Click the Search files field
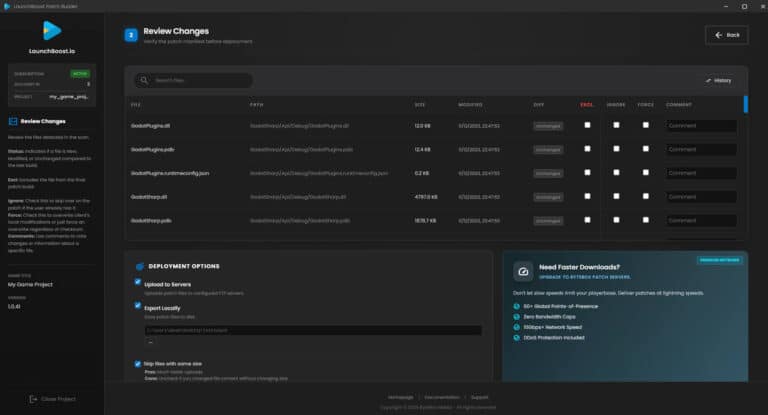Viewport: 768px width, 415px height. coord(194,80)
